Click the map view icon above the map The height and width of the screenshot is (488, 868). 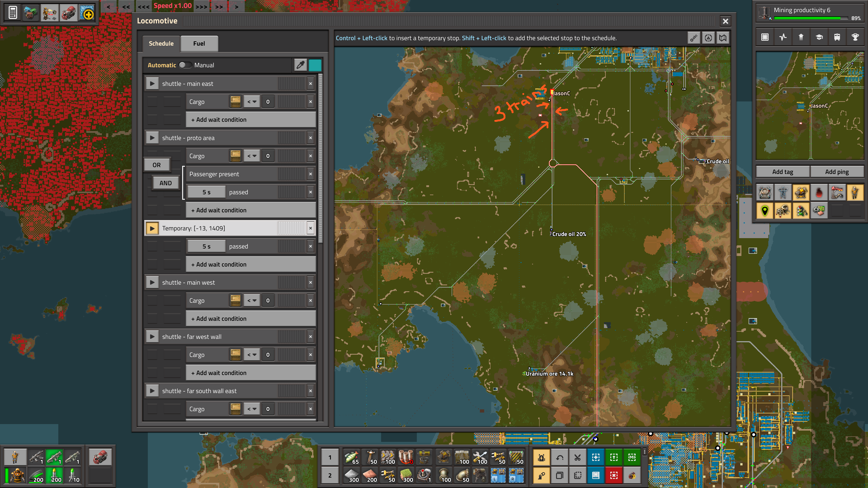[723, 38]
